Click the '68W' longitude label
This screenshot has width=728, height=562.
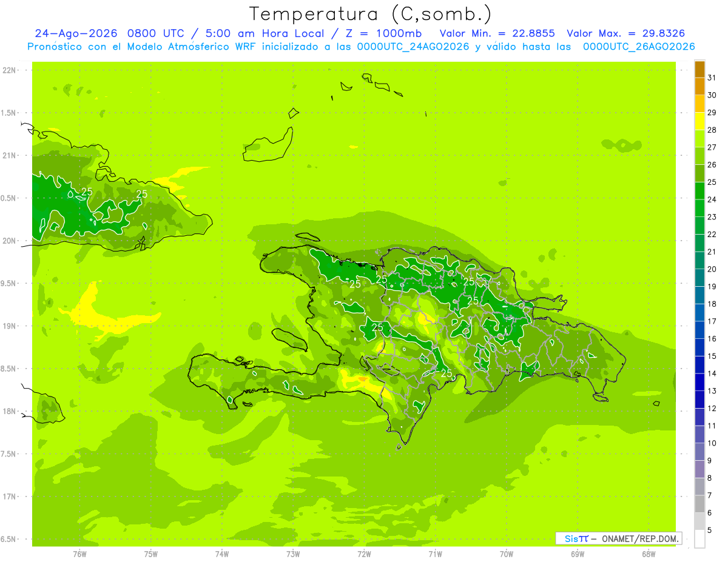pos(649,554)
